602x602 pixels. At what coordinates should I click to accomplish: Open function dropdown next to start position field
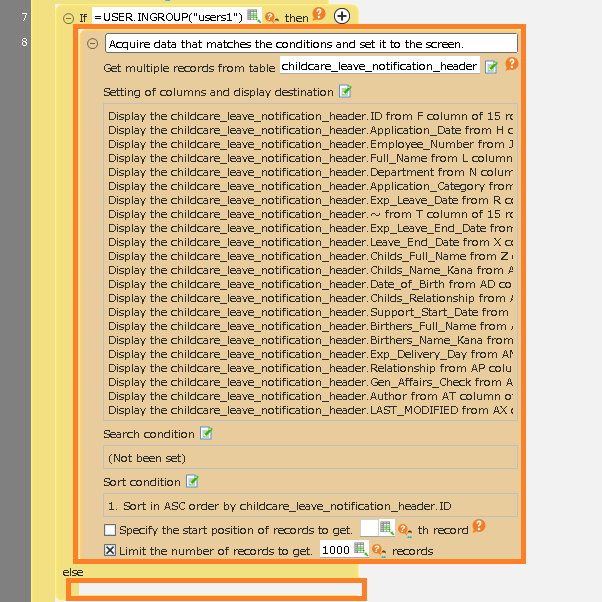(404, 530)
